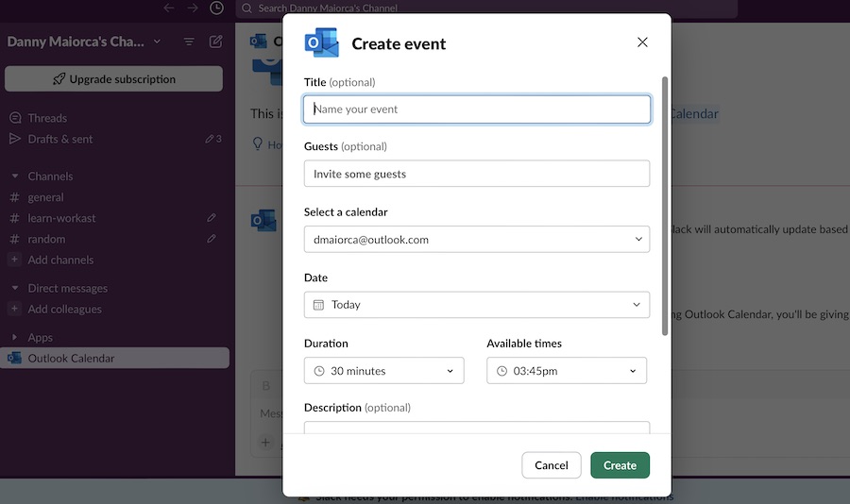Open the Available times dropdown showing 03:45pm

[x=567, y=371]
